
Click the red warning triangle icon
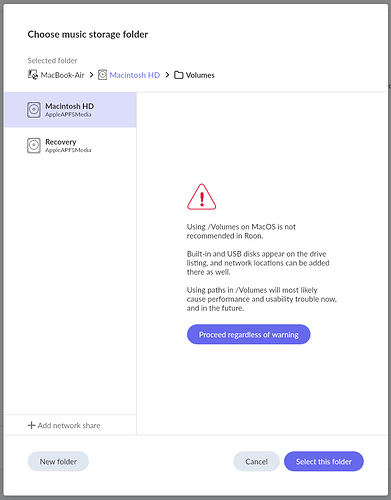coord(202,197)
